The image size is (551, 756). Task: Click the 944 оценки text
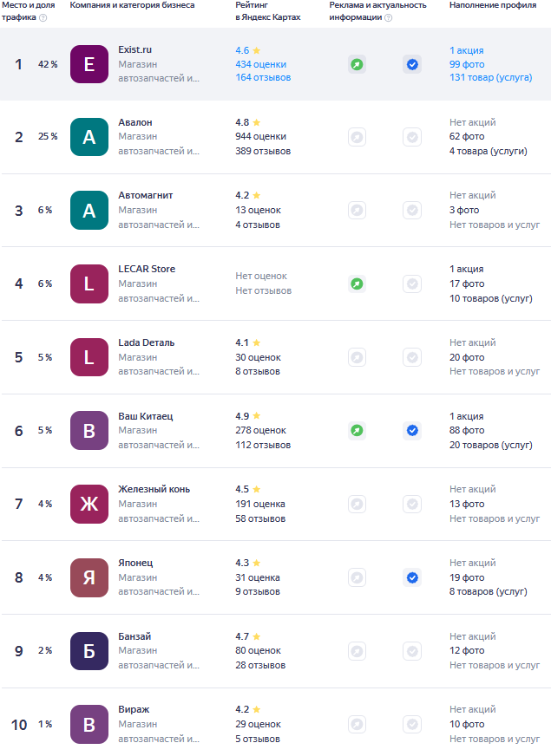(x=260, y=136)
